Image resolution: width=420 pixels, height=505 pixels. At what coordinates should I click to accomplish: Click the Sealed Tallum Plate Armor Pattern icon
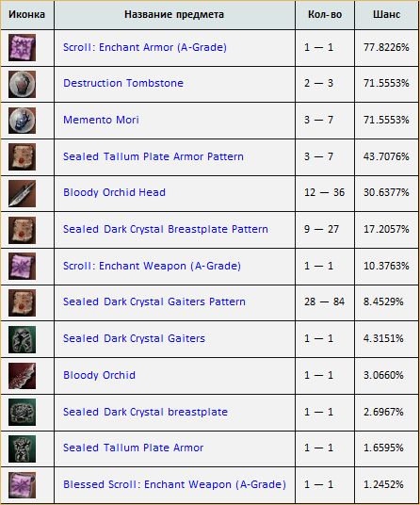[22, 156]
